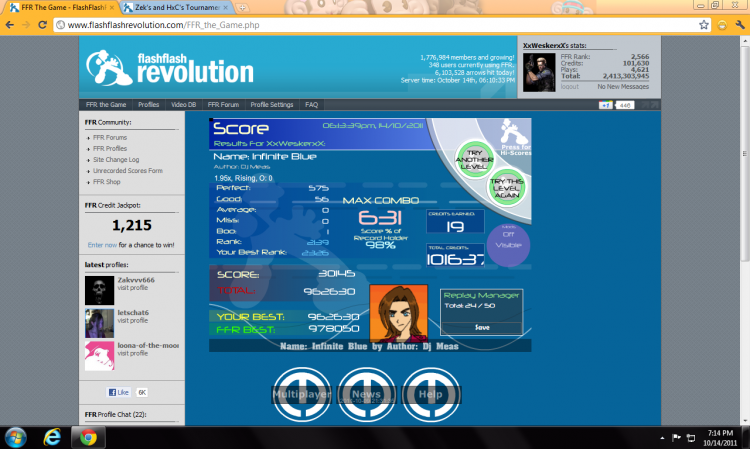Click the Google +1 button
This screenshot has width=750, height=449.
[x=606, y=105]
